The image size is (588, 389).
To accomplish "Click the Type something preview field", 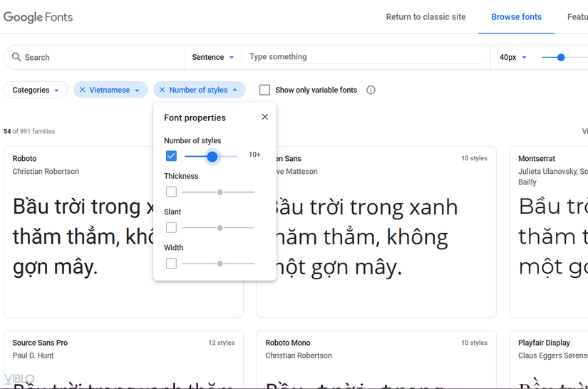I will 364,57.
